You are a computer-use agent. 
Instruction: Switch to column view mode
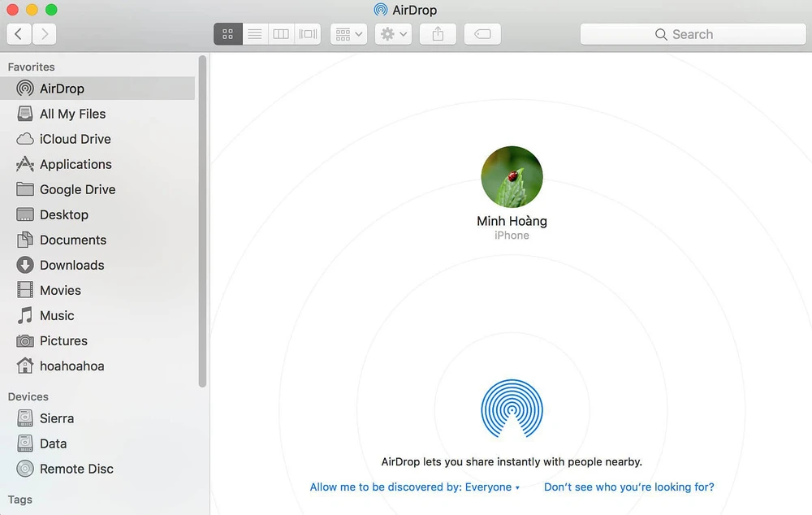tap(281, 34)
